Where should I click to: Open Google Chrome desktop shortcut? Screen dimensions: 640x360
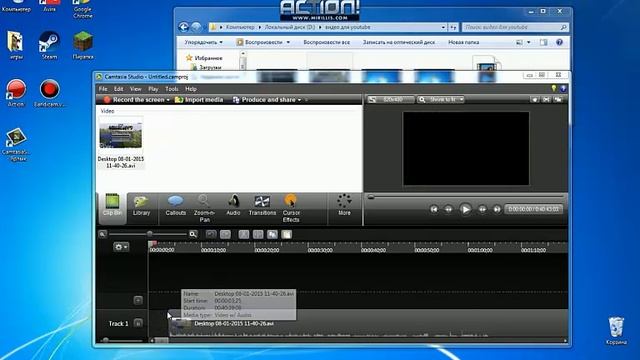click(83, 9)
